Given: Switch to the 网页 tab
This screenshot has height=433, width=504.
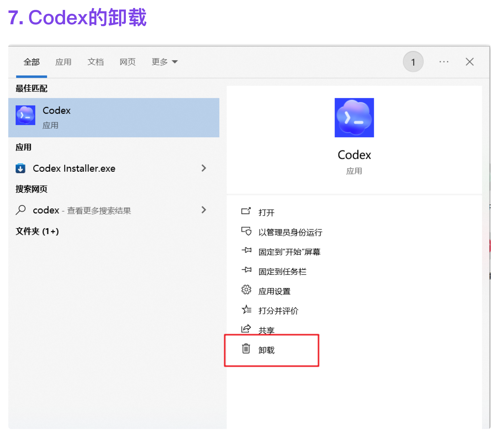Looking at the screenshot, I should [127, 62].
